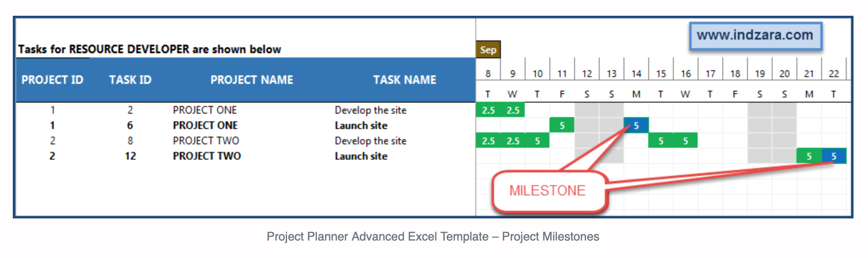Select day 17 in the date header
The width and height of the screenshot is (868, 258).
tap(710, 74)
